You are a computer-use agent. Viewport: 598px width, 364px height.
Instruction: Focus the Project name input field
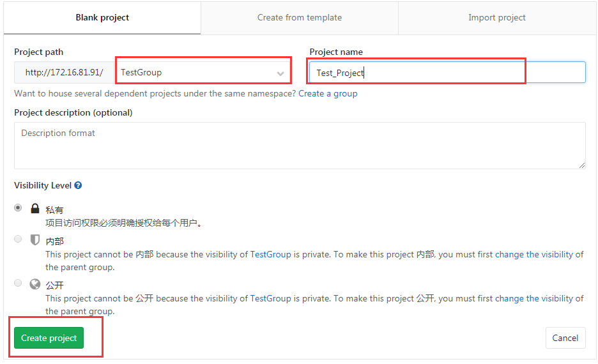point(447,72)
